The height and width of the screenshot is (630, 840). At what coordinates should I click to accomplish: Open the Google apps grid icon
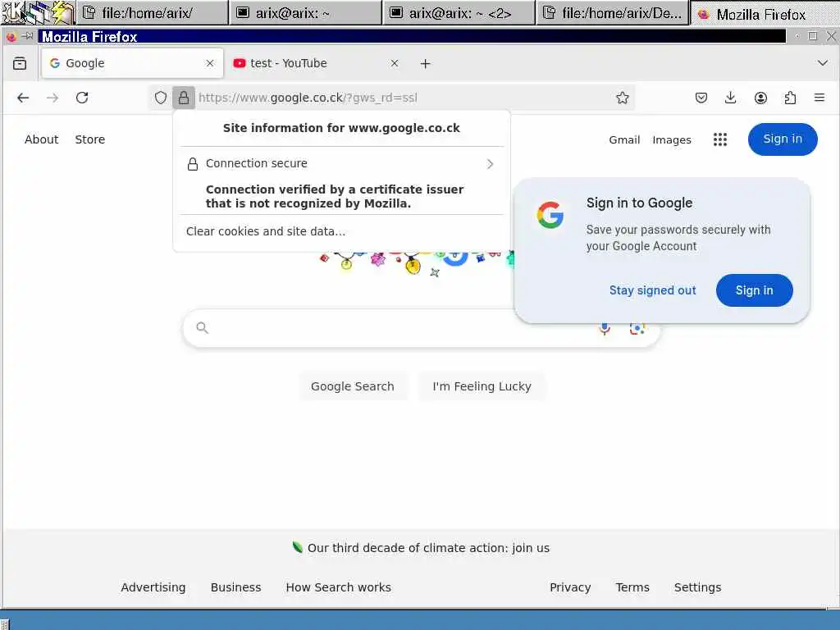coord(720,139)
